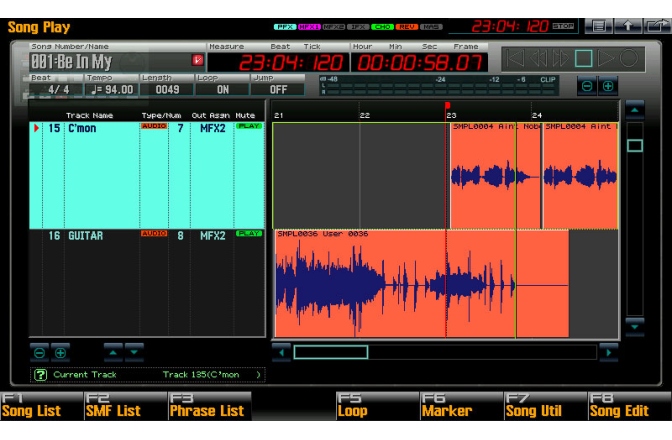This screenshot has width=672, height=440.
Task: Click the Measure Beat Tick 23:04:120 counter
Action: tap(277, 63)
